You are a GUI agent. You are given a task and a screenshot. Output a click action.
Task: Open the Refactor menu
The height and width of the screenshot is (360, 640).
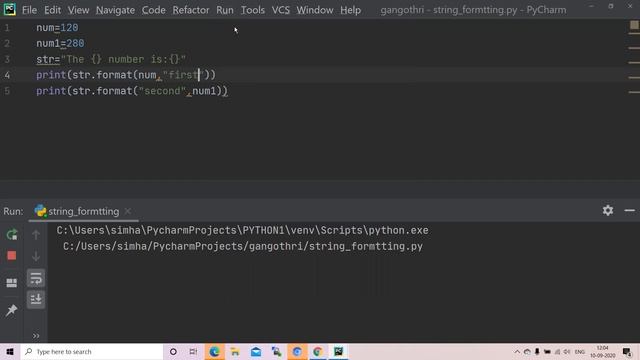[191, 10]
